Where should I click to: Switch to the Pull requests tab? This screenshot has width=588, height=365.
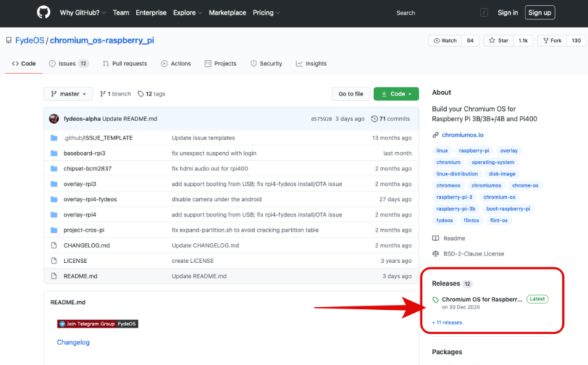coord(125,64)
